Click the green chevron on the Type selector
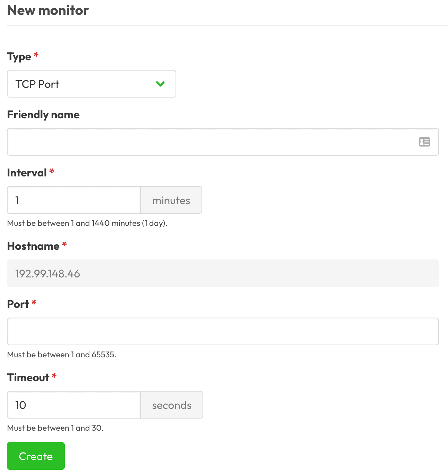 pos(160,84)
